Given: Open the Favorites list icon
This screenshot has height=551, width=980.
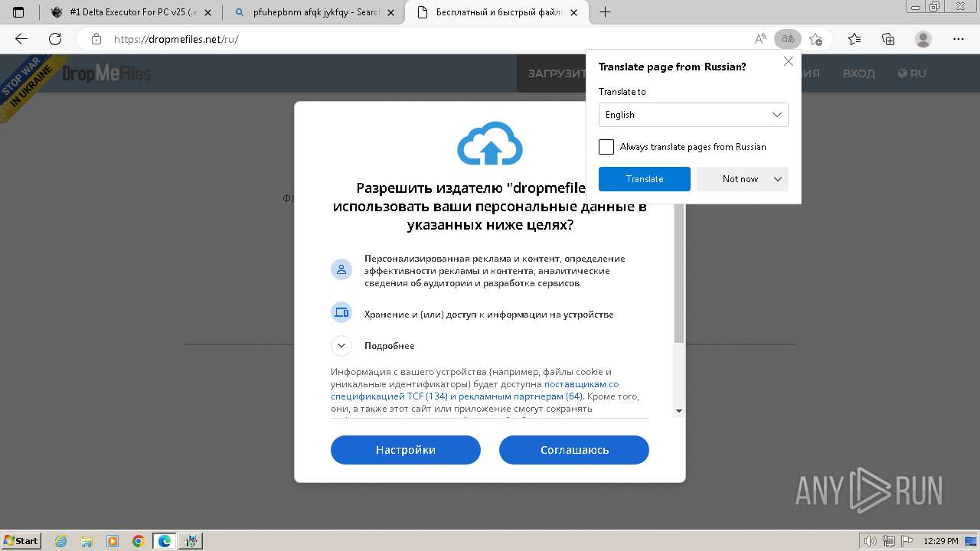Looking at the screenshot, I should (x=854, y=39).
